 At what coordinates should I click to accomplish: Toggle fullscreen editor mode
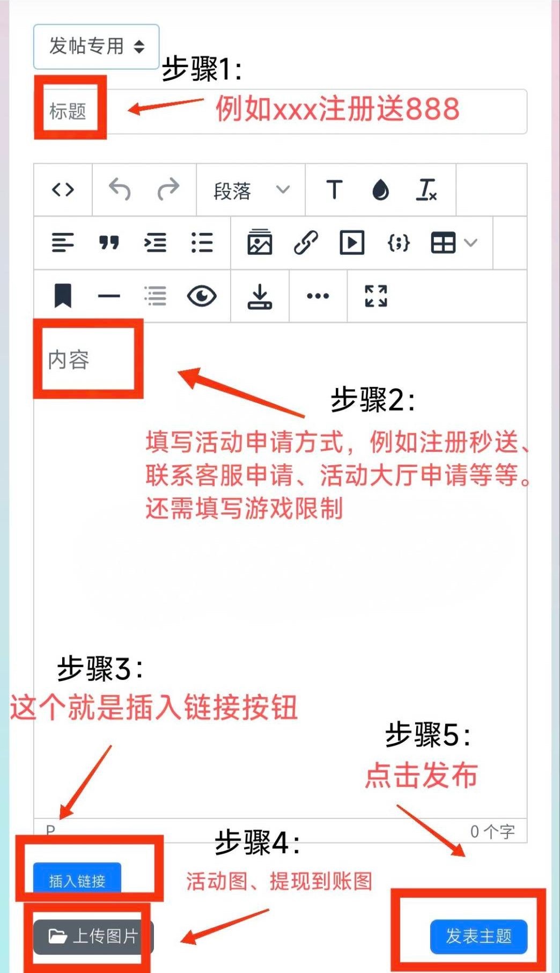(x=376, y=296)
